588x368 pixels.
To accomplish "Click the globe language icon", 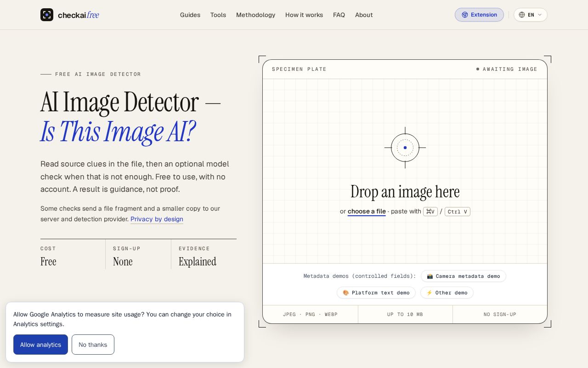I will 522,15.
